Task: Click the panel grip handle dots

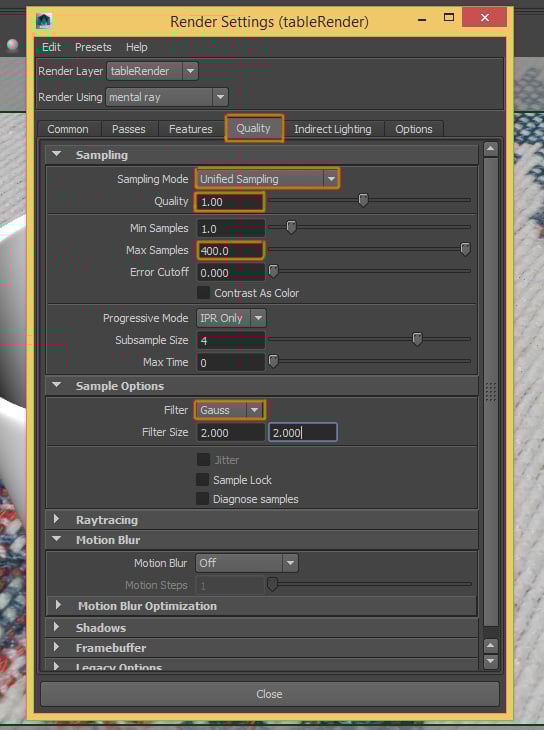Action: pyautogui.click(x=490, y=391)
